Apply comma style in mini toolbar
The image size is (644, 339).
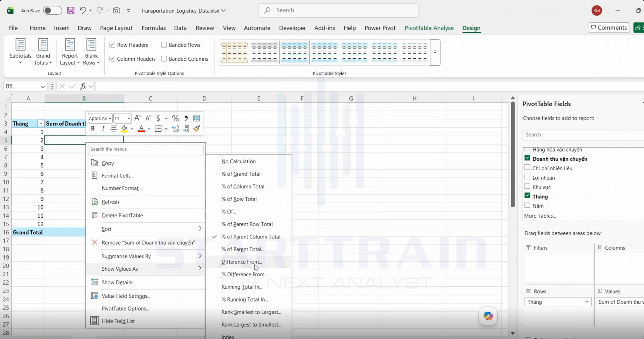coord(186,118)
